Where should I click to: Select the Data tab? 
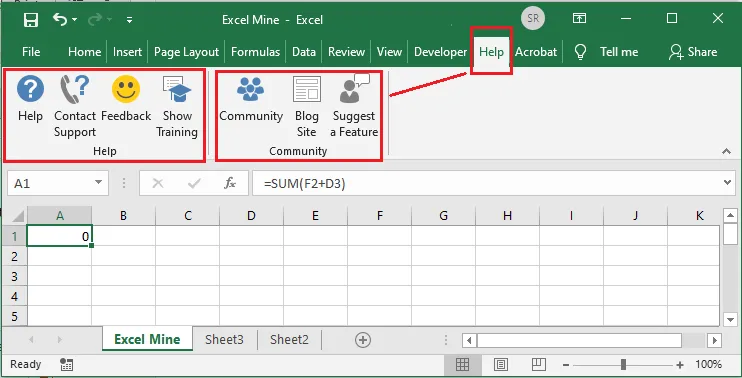[304, 52]
